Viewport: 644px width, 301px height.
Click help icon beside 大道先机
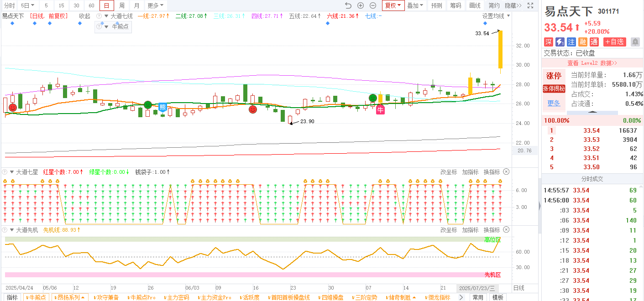[5, 230]
